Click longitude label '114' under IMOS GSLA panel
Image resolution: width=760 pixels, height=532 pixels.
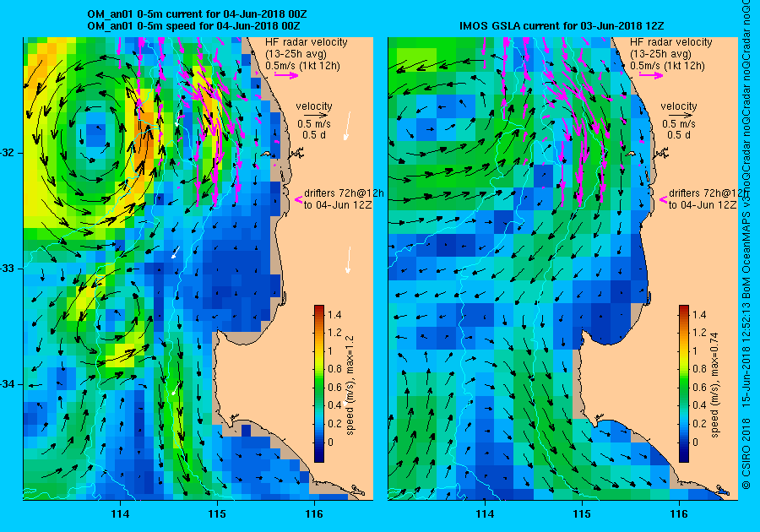point(485,514)
